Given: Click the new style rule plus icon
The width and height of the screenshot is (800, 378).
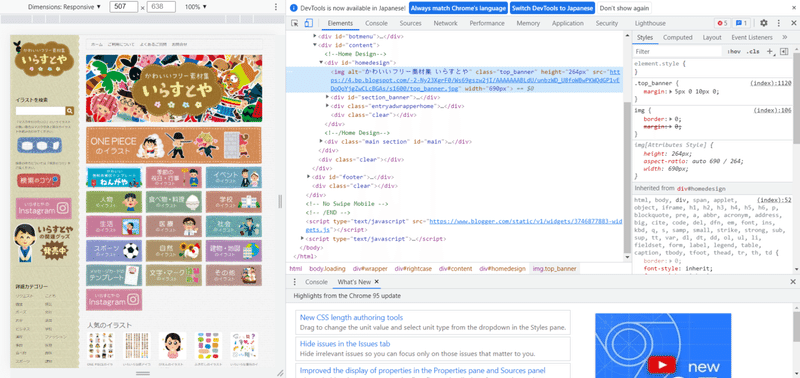Looking at the screenshot, I should pos(770,52).
